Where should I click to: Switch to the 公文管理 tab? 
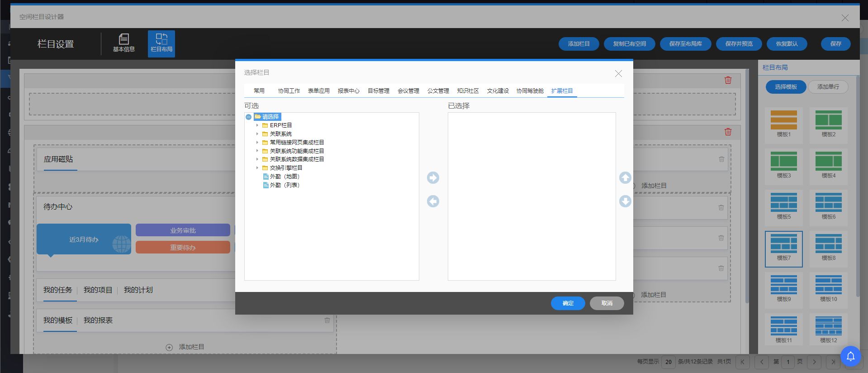click(438, 91)
